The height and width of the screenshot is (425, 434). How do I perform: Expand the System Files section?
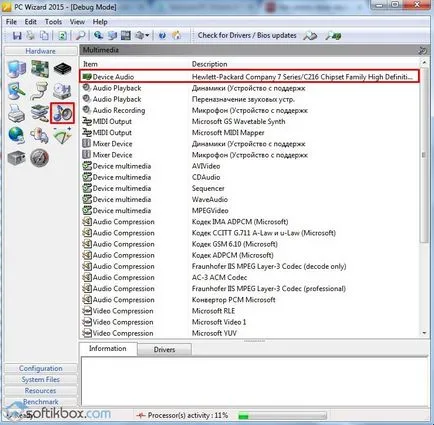pos(40,380)
